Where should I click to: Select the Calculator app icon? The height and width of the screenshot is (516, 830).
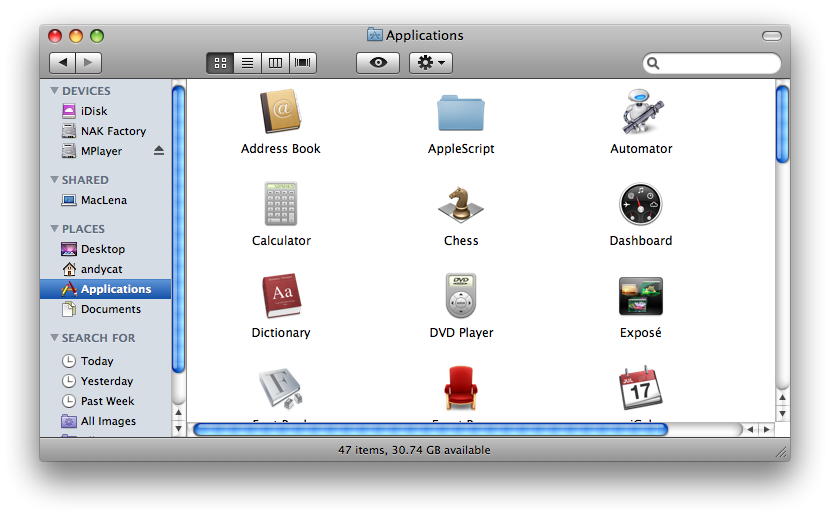pyautogui.click(x=281, y=204)
